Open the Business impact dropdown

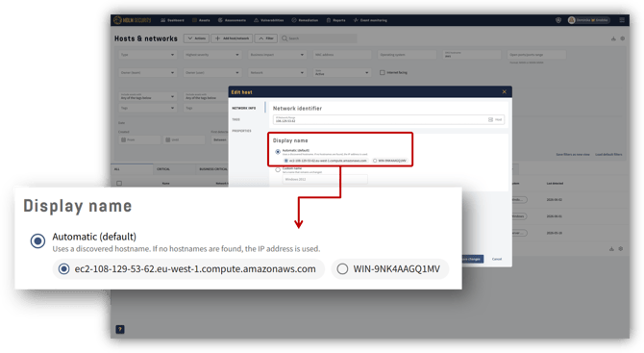pos(277,55)
